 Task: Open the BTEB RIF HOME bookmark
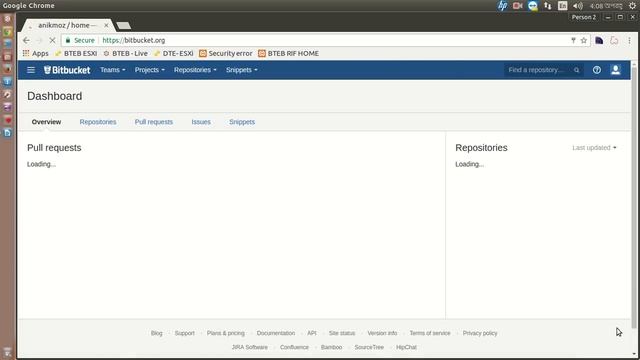[x=289, y=53]
